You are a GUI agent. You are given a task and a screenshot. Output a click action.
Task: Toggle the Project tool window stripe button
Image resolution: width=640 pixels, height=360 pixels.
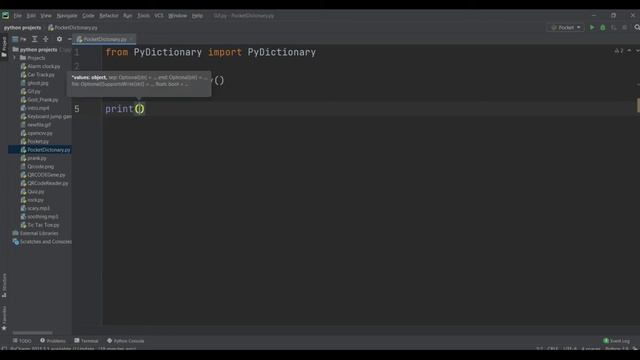(4, 47)
